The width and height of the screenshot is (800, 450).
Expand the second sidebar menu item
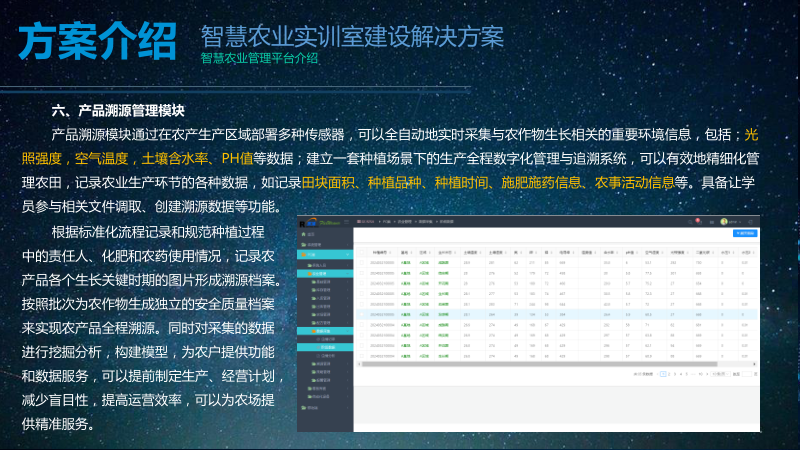point(325,243)
